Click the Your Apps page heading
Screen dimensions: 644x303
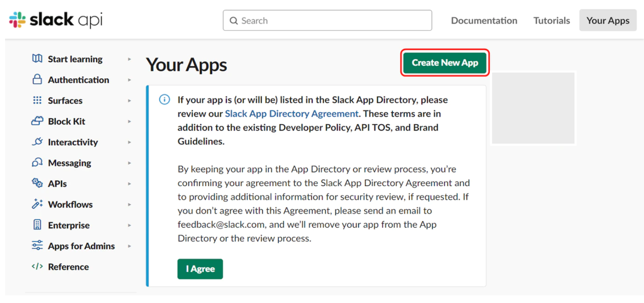(186, 65)
